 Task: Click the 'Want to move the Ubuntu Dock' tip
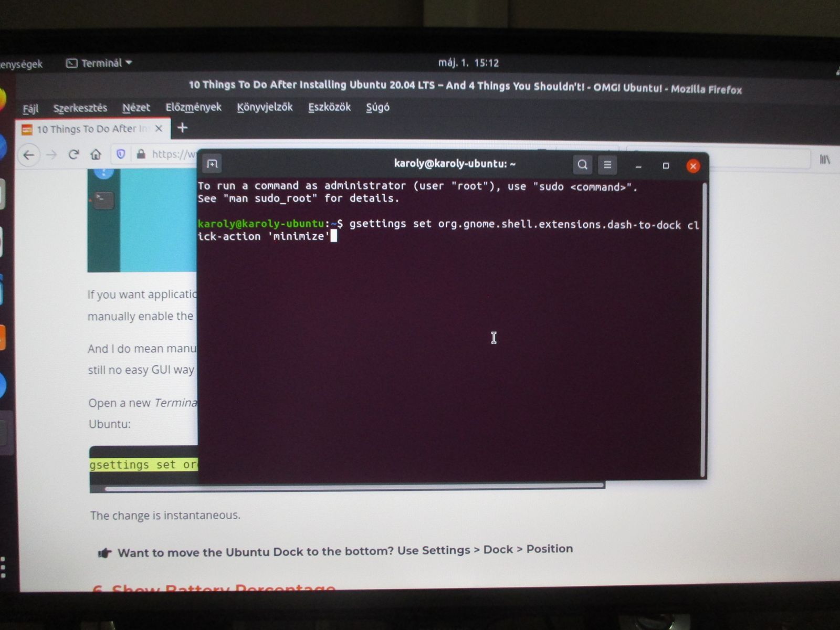coord(335,551)
